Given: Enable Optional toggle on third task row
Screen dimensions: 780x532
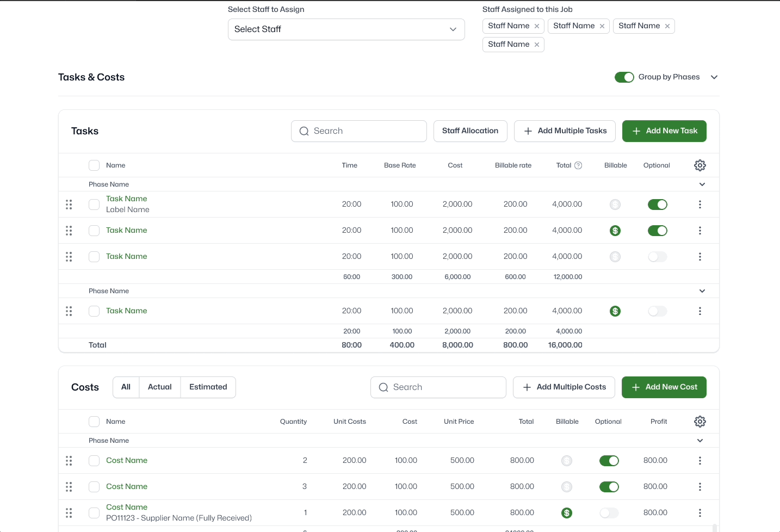Looking at the screenshot, I should coord(658,257).
